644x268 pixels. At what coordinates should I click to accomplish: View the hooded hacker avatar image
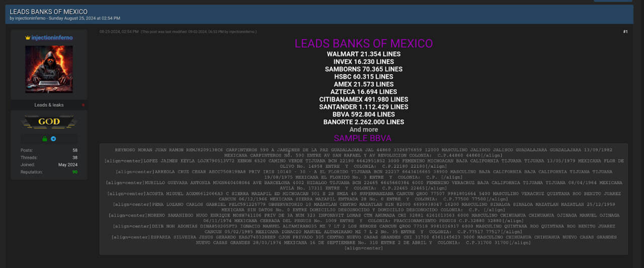point(49,69)
